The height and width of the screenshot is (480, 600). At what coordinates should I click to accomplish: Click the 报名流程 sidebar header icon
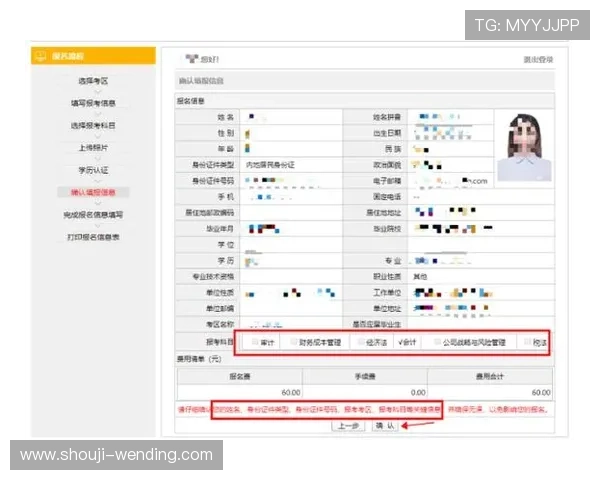point(40,56)
